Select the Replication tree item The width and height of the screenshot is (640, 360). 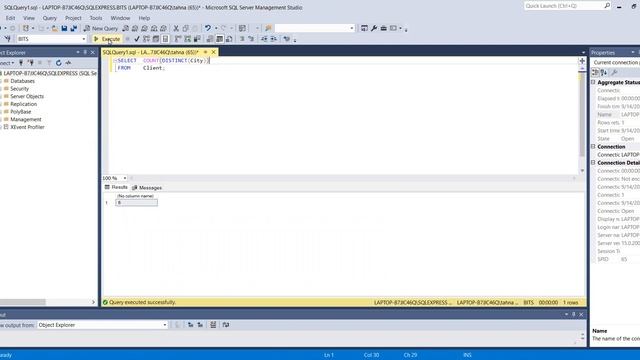click(x=23, y=104)
